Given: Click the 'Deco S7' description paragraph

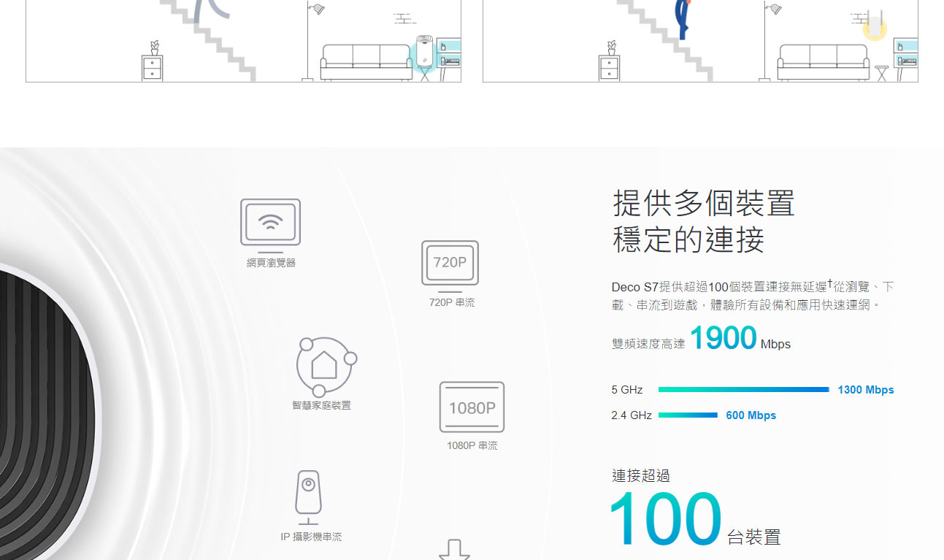Looking at the screenshot, I should pyautogui.click(x=753, y=296).
